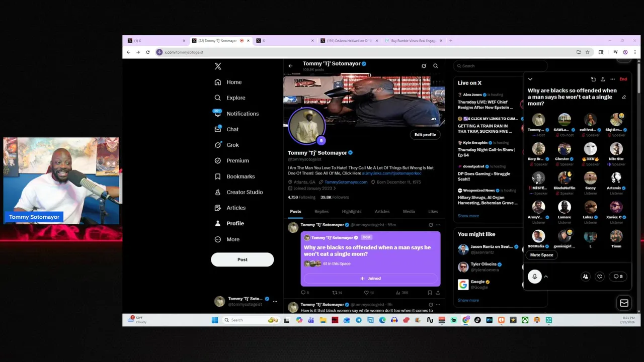
Task: Open the TommySotomayor.com link
Action: click(346, 182)
